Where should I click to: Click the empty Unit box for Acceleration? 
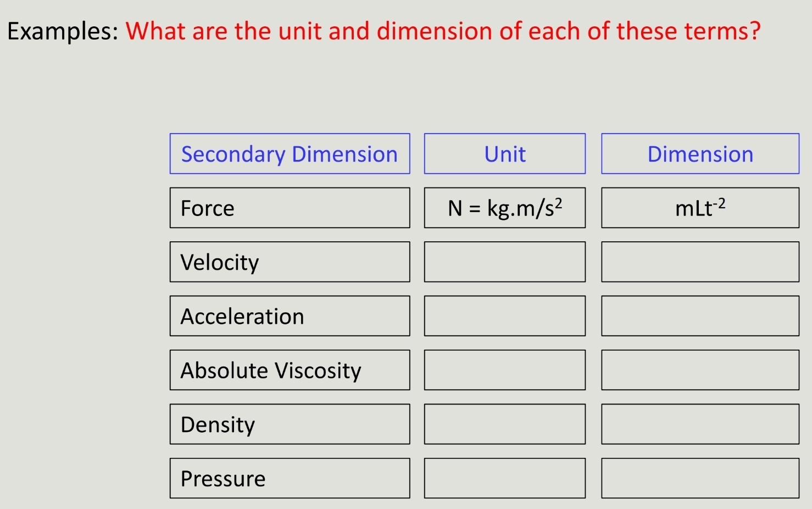pyautogui.click(x=504, y=316)
